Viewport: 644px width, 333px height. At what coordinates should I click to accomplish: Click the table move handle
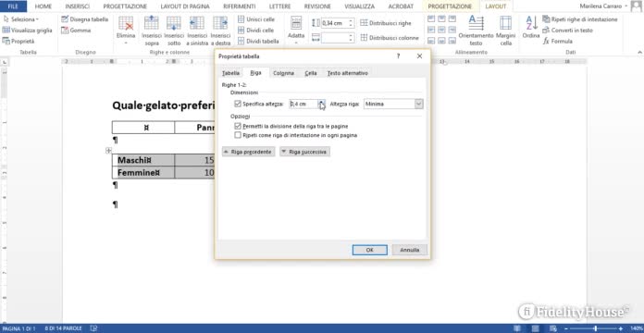[108, 151]
